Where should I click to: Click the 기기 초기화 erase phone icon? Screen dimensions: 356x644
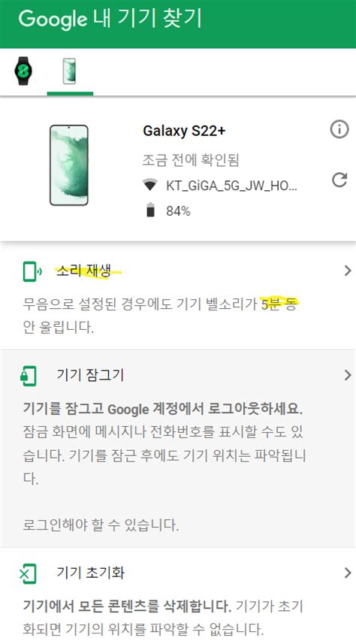(x=28, y=573)
